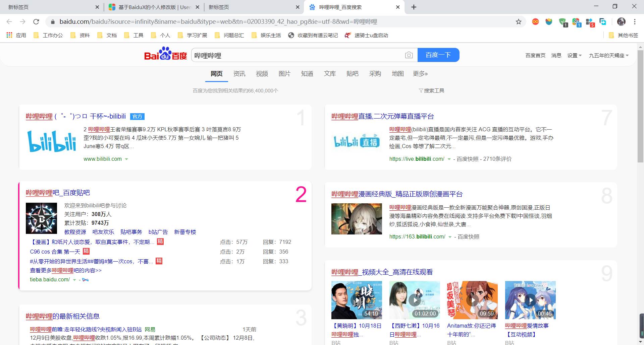Switch to the 图片 search tab
This screenshot has height=345, width=644.
point(285,74)
